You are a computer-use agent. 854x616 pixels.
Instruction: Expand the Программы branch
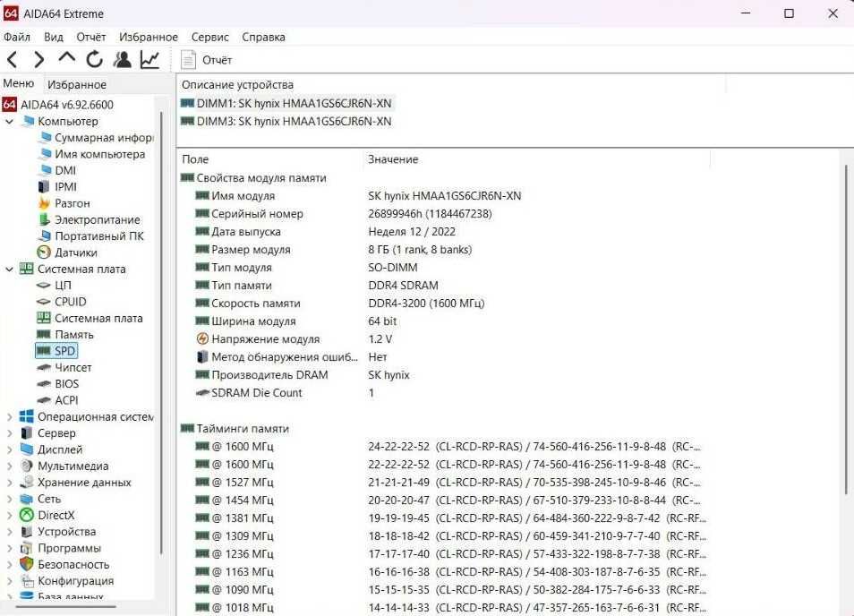pos(9,549)
